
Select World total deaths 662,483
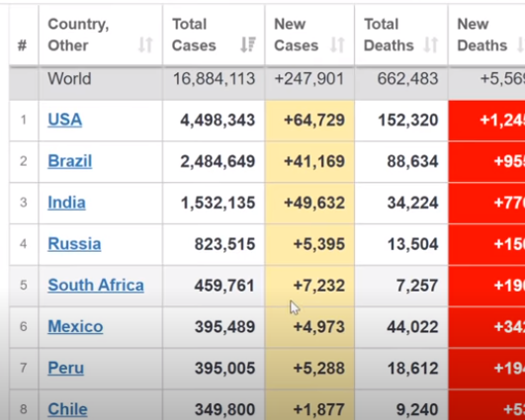point(407,79)
